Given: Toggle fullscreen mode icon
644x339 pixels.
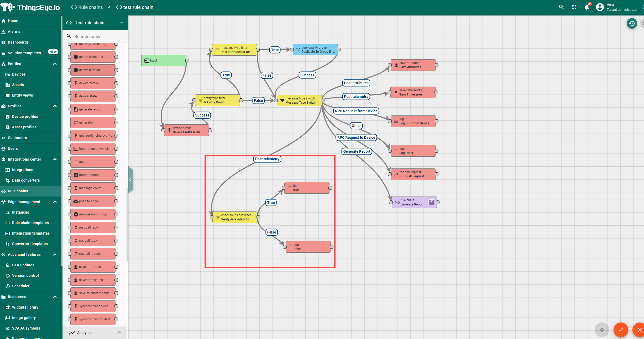Looking at the screenshot, I should pos(574,7).
